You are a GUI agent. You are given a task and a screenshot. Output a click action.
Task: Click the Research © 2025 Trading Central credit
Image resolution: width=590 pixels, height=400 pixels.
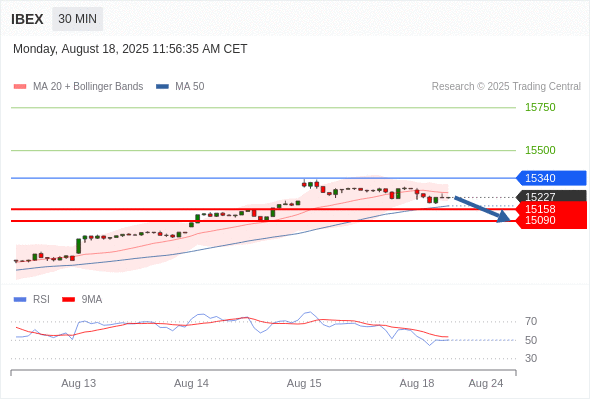(506, 87)
